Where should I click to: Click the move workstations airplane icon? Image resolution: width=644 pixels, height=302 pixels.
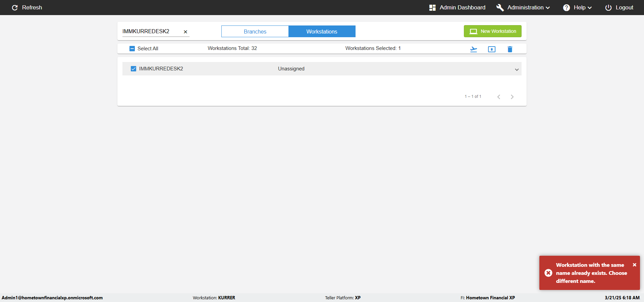(474, 49)
